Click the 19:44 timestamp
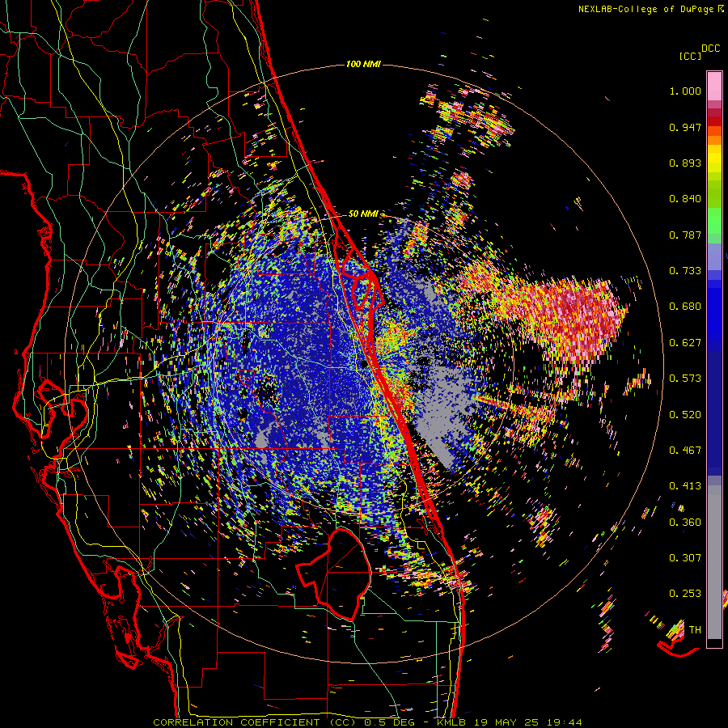This screenshot has height=728, width=728. [564, 722]
